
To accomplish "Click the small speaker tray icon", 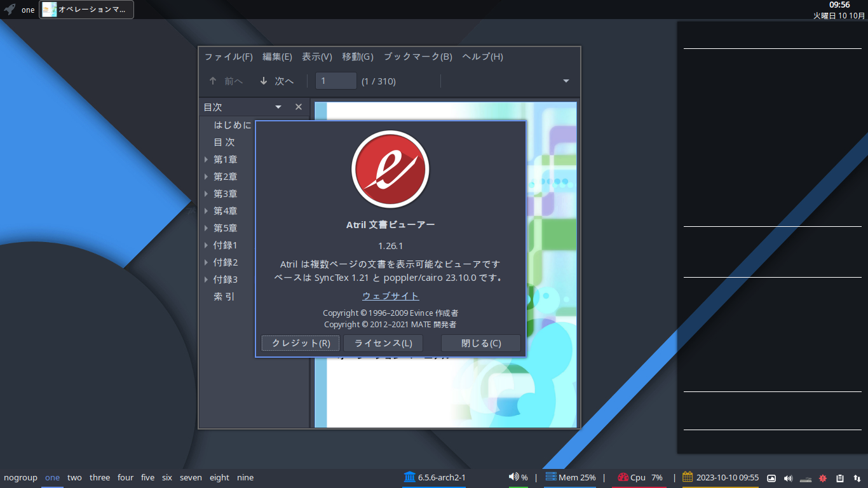I will (x=789, y=478).
